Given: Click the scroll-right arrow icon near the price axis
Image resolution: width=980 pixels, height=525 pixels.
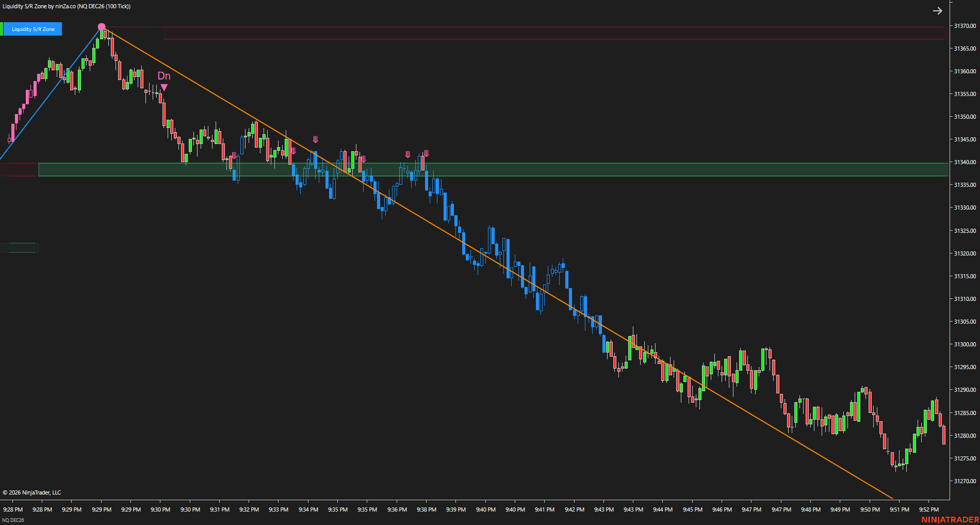Looking at the screenshot, I should (x=937, y=11).
